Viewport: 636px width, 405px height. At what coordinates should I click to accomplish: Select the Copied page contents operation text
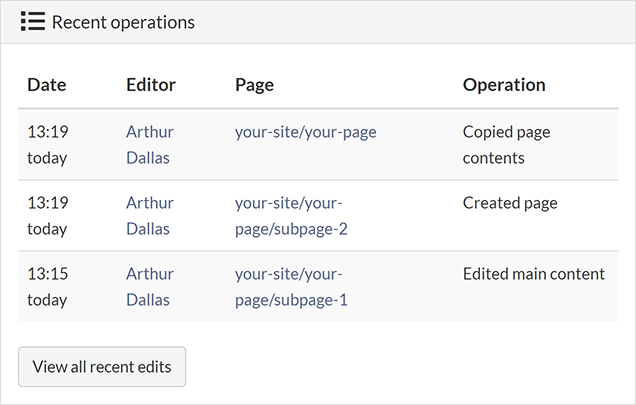[x=506, y=144]
